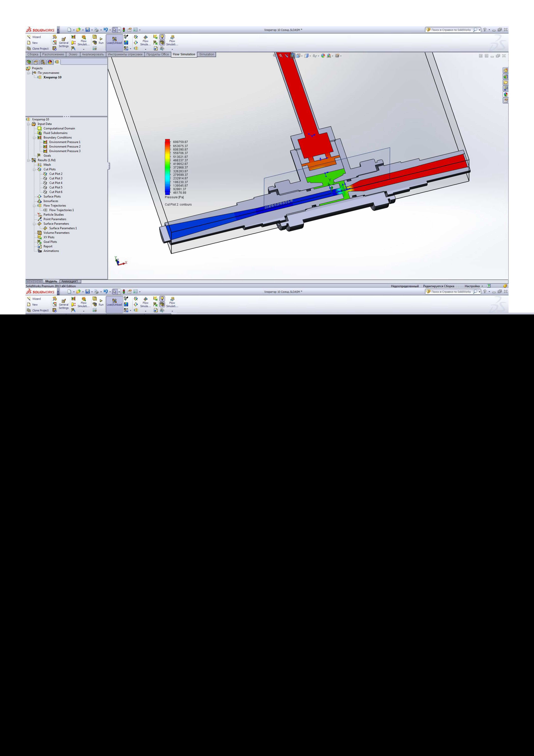Select the Goal Plots tree item

tap(47, 242)
